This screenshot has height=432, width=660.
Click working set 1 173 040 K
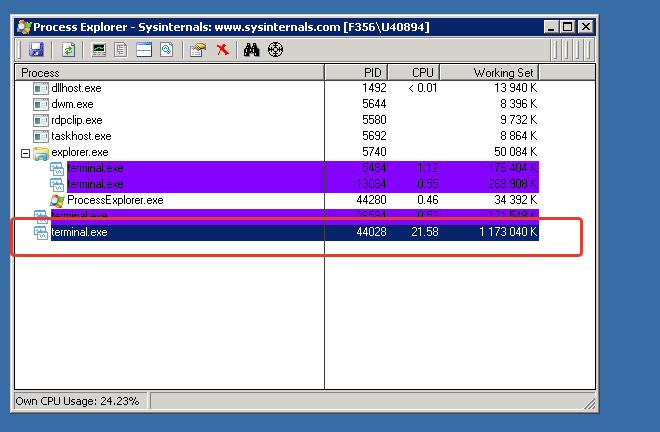pyautogui.click(x=508, y=232)
